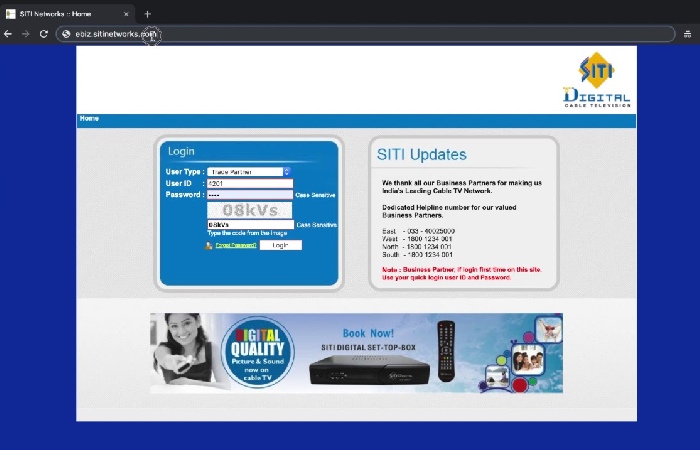Reload the page with the refresh icon
700x450 pixels.
[43, 34]
